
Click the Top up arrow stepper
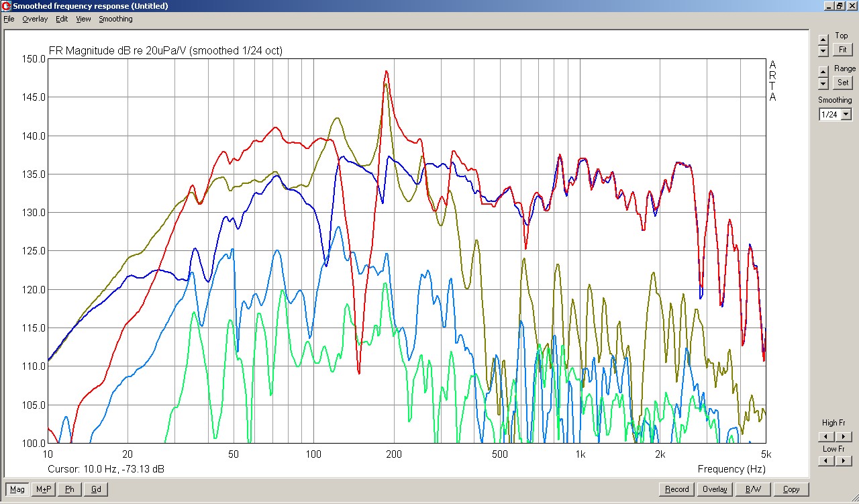(823, 40)
